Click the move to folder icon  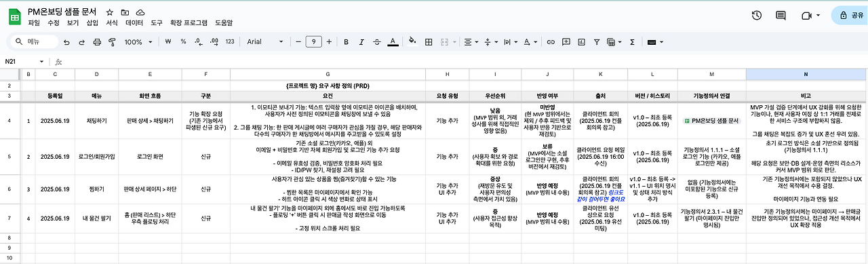coord(125,12)
